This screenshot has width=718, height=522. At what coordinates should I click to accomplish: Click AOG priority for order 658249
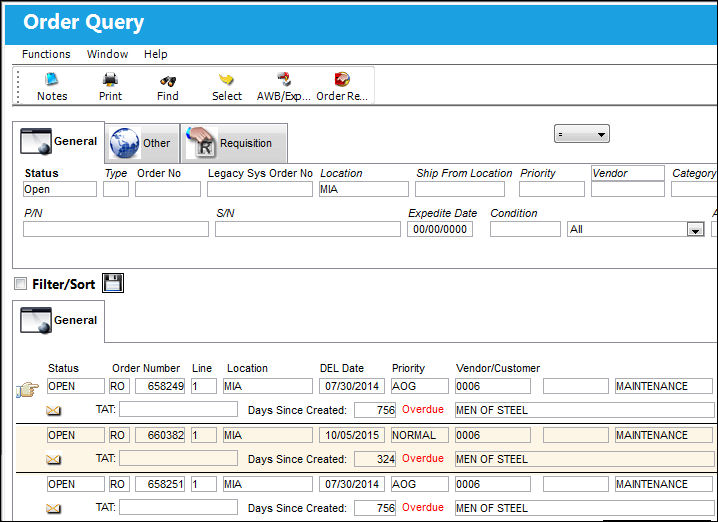pos(419,386)
